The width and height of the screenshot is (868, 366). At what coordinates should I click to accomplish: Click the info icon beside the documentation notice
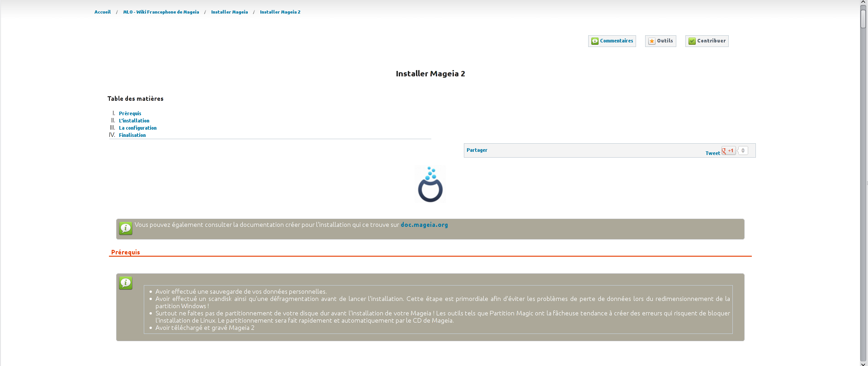tap(126, 228)
